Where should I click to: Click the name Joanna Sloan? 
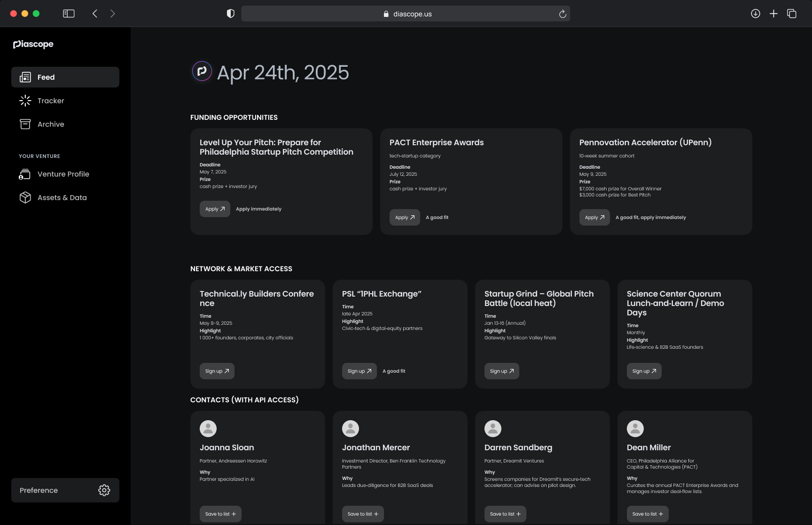click(226, 447)
